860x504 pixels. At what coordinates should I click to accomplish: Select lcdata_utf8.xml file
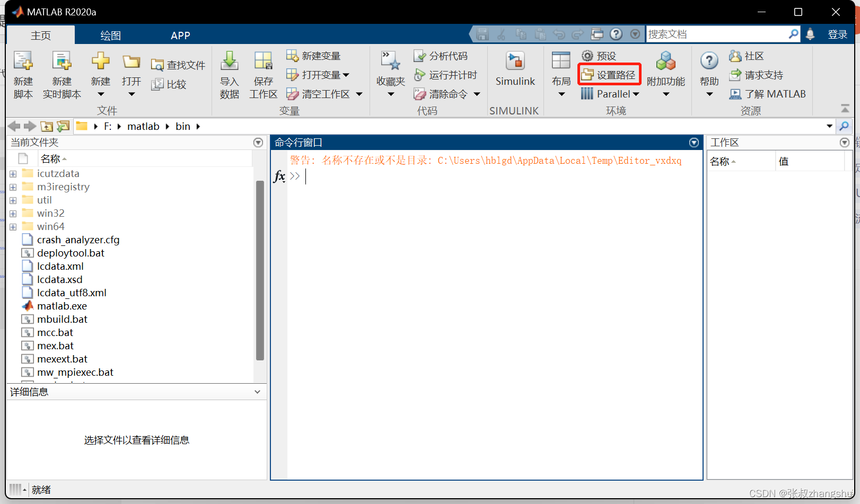click(72, 293)
